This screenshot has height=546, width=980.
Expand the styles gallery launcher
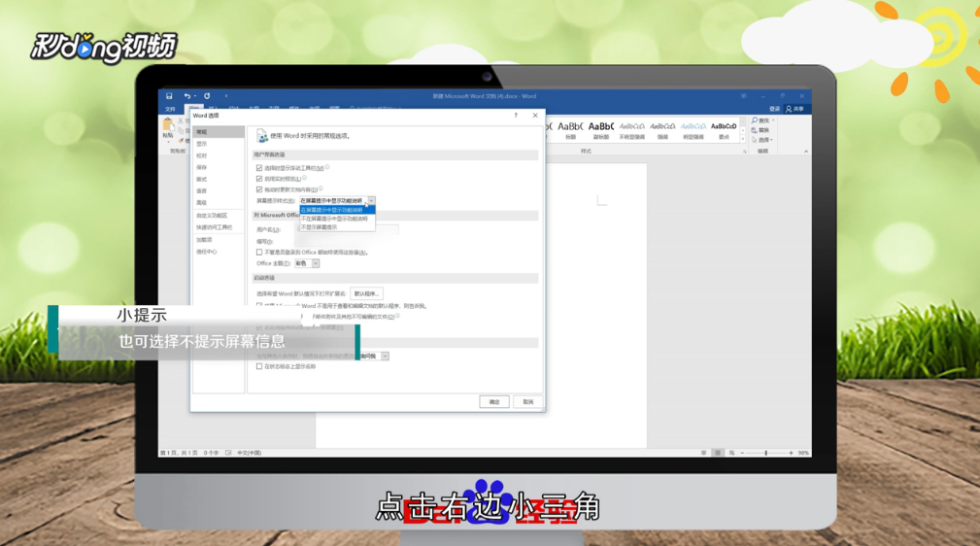click(744, 152)
